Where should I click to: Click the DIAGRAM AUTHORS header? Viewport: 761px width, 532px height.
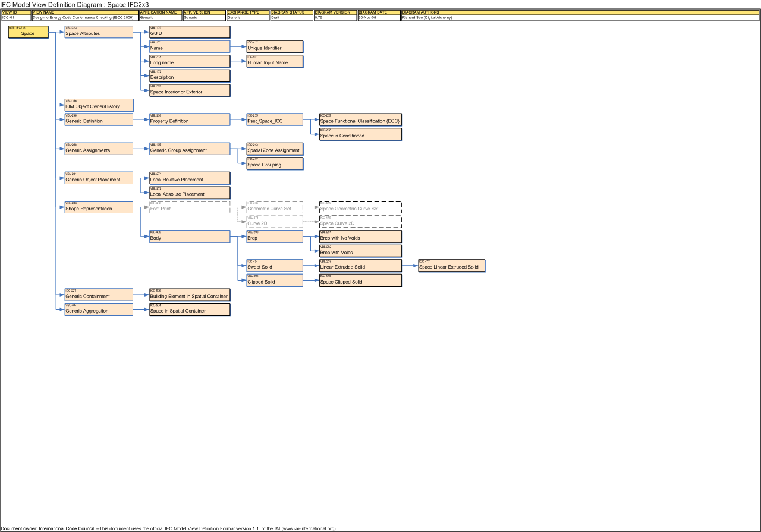tap(580, 12)
